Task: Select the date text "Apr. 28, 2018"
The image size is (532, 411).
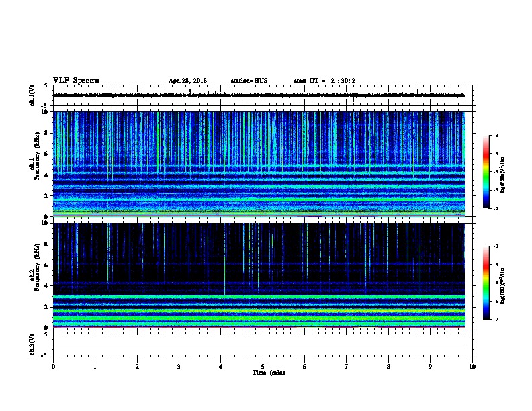Action: 187,81
